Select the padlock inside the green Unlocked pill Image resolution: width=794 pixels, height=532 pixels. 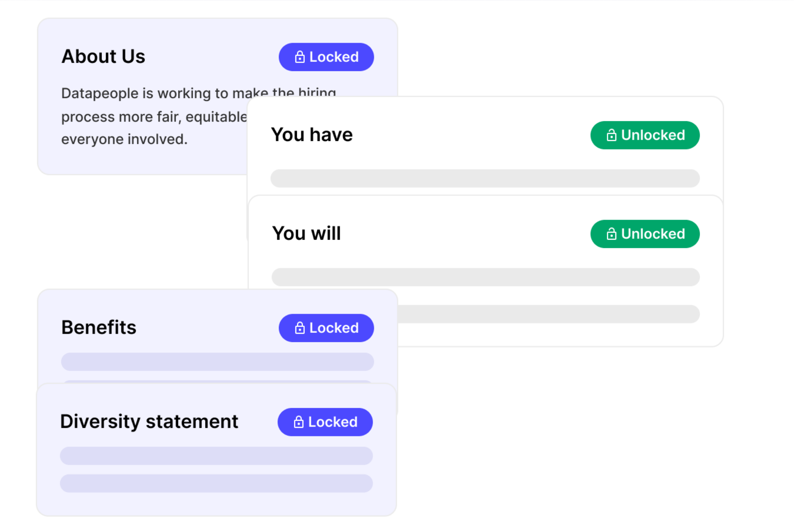click(x=611, y=135)
